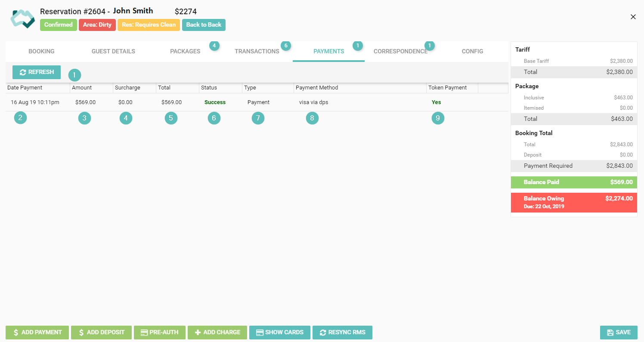Image resolution: width=644 pixels, height=342 pixels.
Task: Click the Add Charge plus button
Action: tap(217, 333)
